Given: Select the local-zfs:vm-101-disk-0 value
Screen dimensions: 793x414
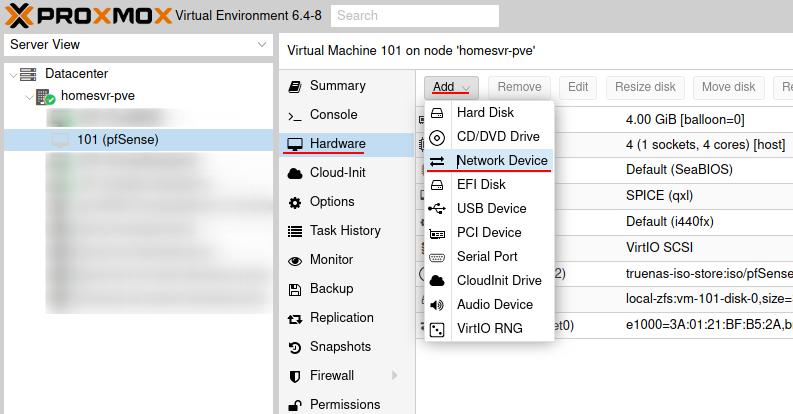Looking at the screenshot, I should point(709,299).
